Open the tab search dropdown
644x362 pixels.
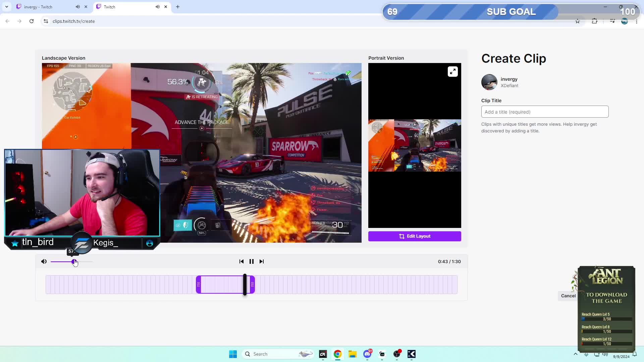6,7
